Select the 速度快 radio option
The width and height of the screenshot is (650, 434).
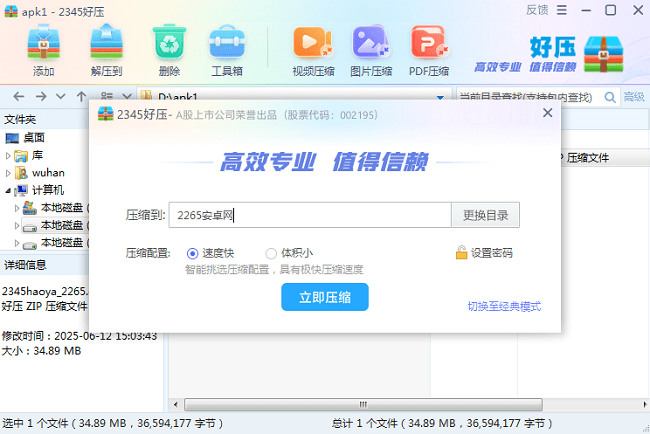(x=193, y=253)
